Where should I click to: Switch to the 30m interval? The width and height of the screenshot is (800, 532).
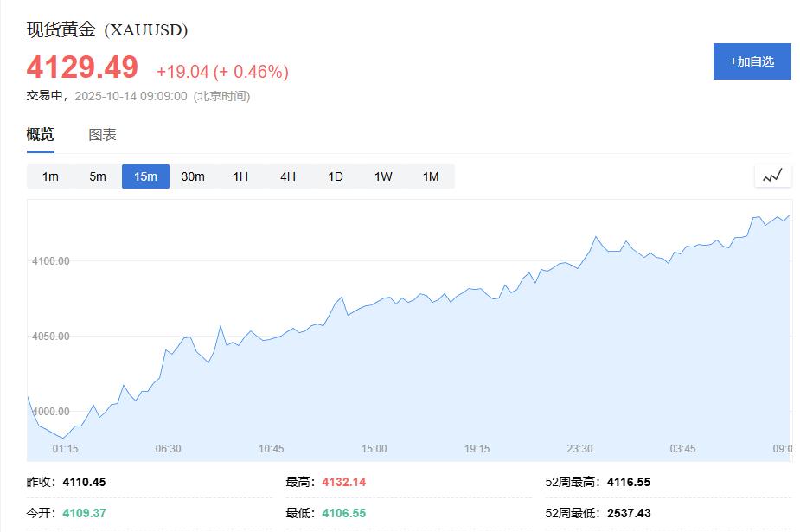pos(193,176)
